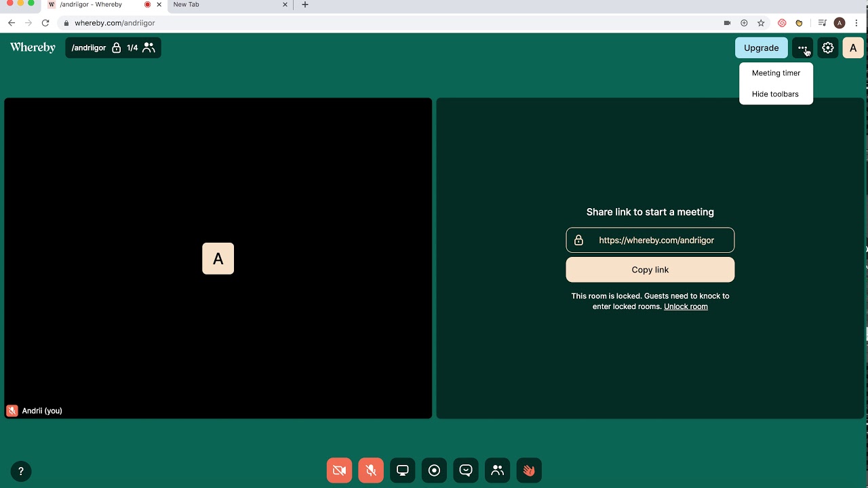The width and height of the screenshot is (868, 488).
Task: Open the profile avatar A menu
Action: pyautogui.click(x=853, y=47)
